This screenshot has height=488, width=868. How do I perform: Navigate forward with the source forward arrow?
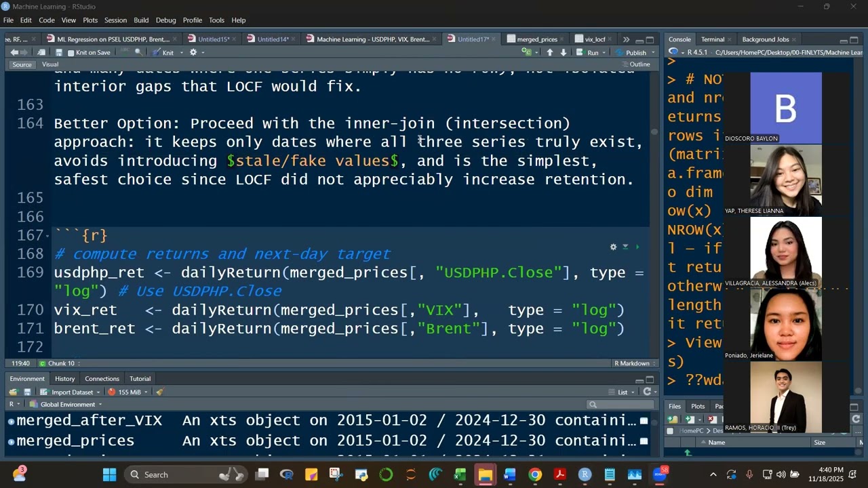[25, 53]
